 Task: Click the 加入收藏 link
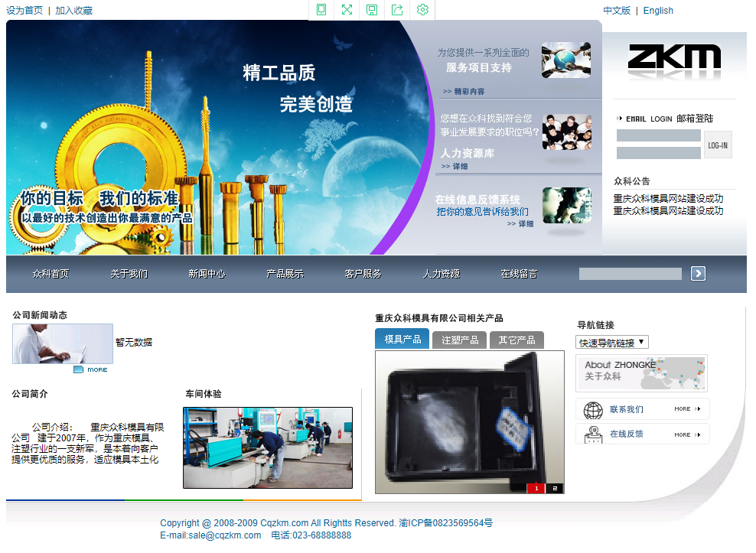tap(73, 11)
